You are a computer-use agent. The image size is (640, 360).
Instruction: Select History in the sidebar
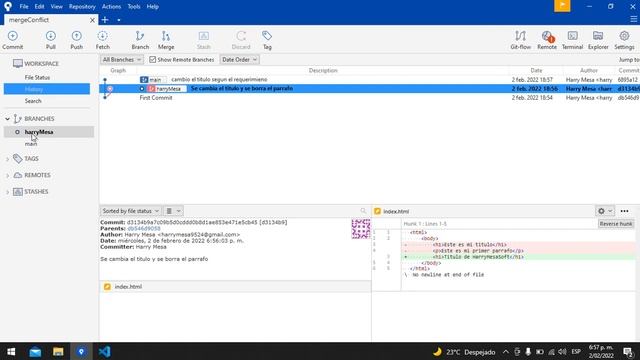tap(47, 89)
